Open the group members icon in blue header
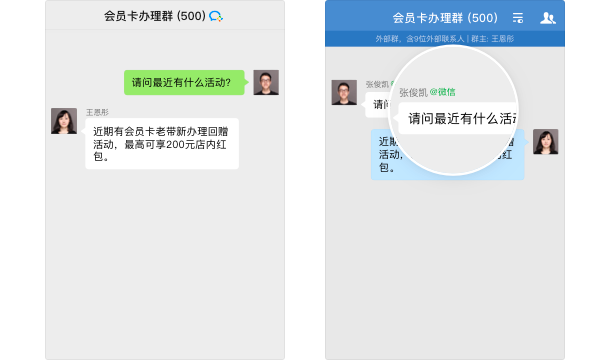 (548, 18)
